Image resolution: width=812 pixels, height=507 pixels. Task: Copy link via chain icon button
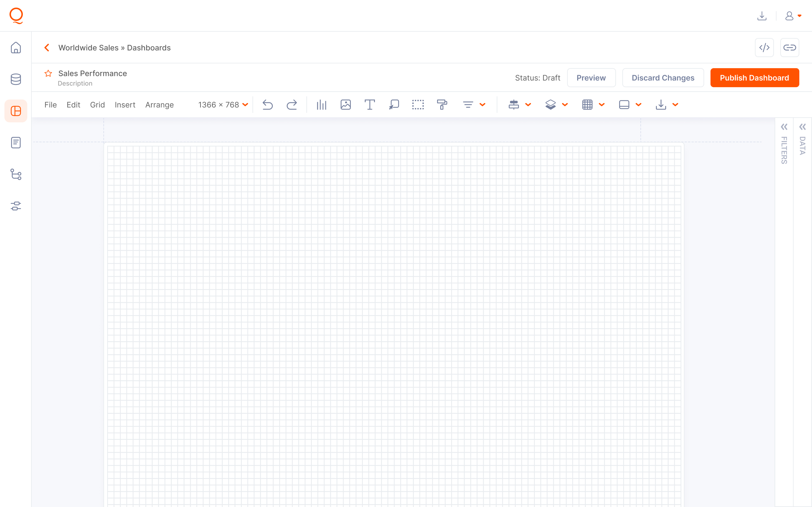tap(789, 48)
